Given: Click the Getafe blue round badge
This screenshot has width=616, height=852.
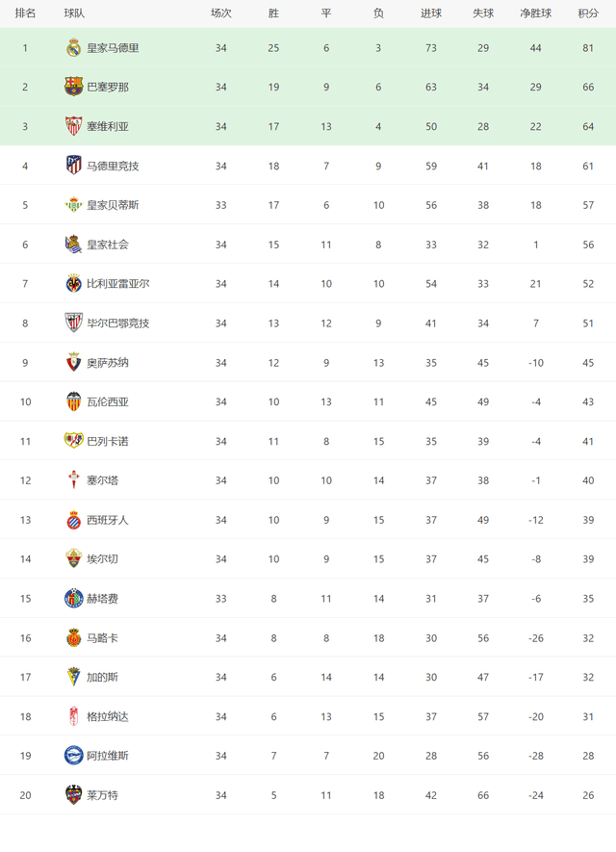Looking at the screenshot, I should (73, 598).
